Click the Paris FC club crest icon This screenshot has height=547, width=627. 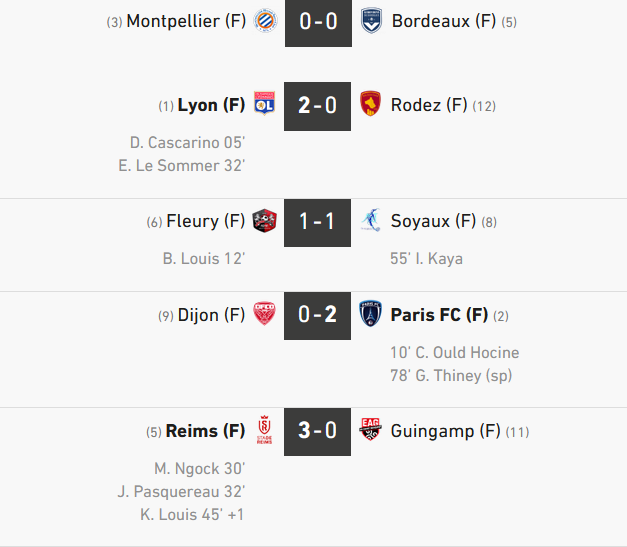click(x=371, y=315)
